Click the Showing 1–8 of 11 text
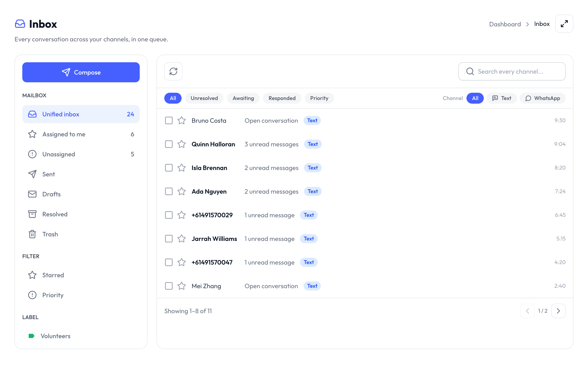The height and width of the screenshot is (380, 588). pos(188,311)
